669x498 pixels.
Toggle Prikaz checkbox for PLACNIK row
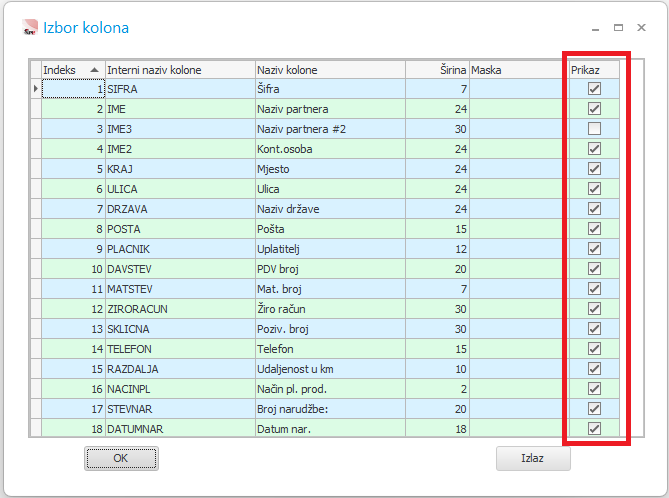(594, 249)
